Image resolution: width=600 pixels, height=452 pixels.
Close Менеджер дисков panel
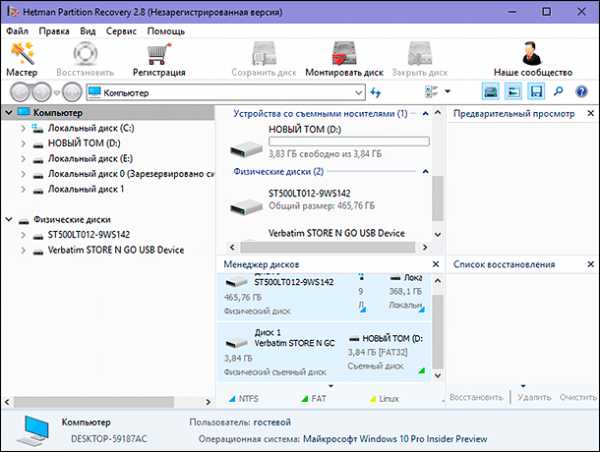pyautogui.click(x=435, y=264)
